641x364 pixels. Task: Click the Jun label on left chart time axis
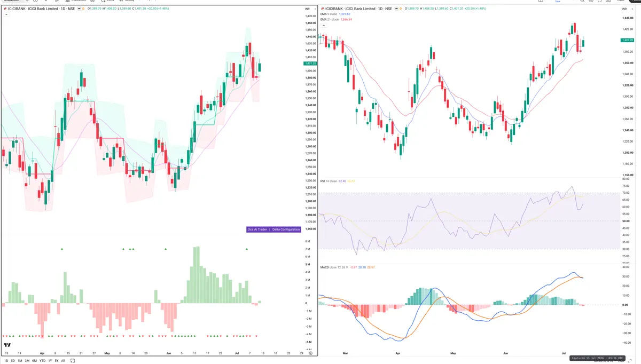[x=169, y=353]
